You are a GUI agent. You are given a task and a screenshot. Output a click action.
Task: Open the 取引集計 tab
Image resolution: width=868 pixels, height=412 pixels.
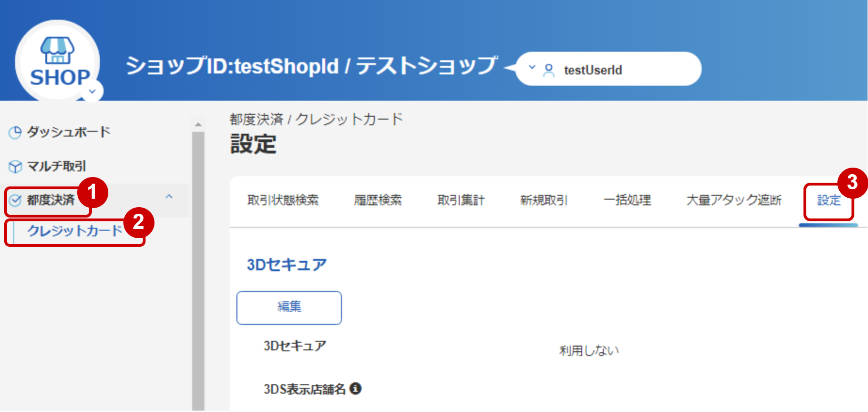[461, 201]
